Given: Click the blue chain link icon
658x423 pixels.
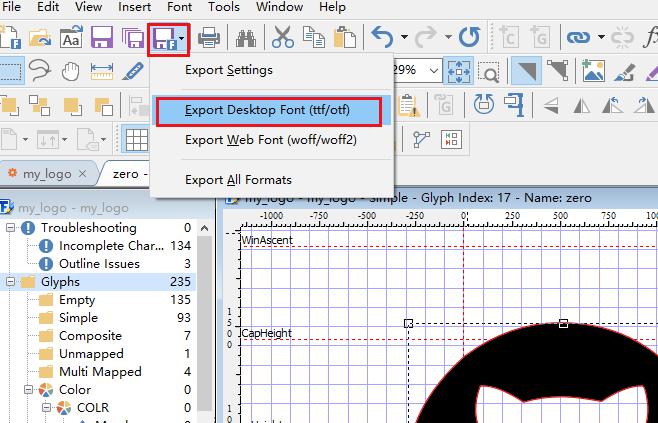Looking at the screenshot, I should pyautogui.click(x=578, y=38).
